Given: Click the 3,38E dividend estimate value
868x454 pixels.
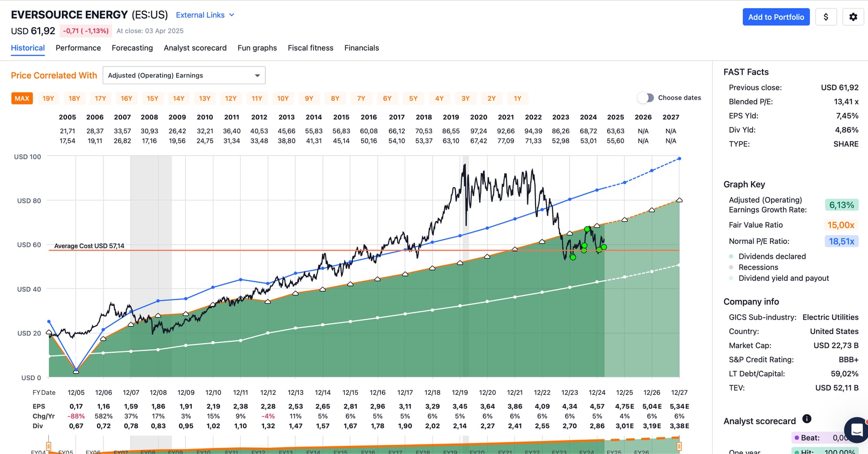Looking at the screenshot, I should (x=679, y=426).
